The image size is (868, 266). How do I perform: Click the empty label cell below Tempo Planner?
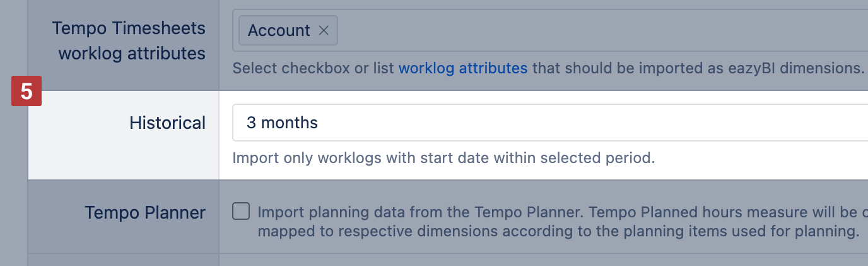[124, 260]
